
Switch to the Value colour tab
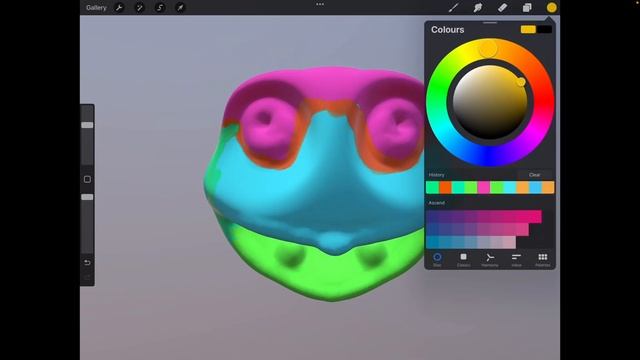click(516, 260)
